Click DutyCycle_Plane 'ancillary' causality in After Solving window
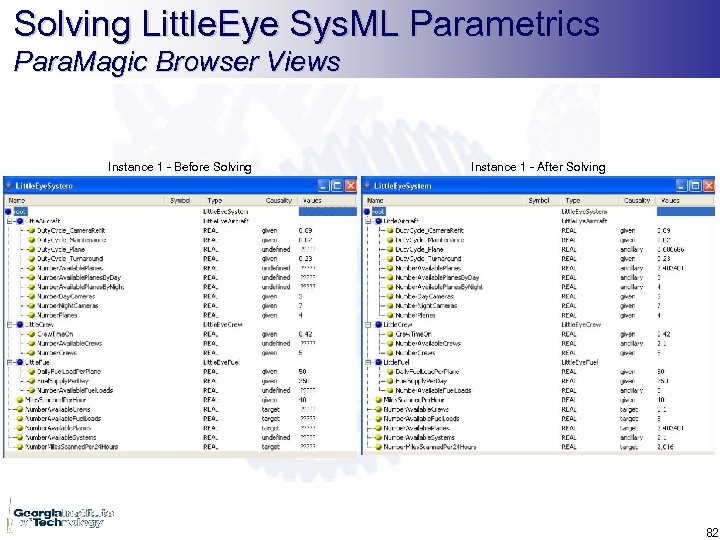The width and height of the screenshot is (720, 540). click(631, 249)
